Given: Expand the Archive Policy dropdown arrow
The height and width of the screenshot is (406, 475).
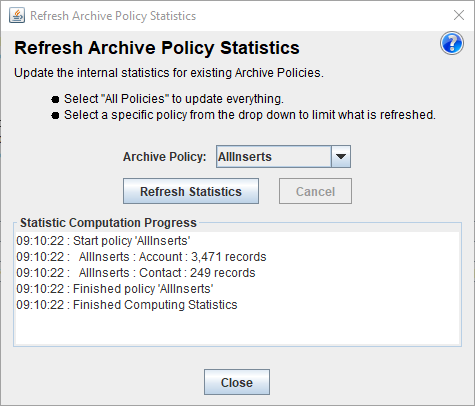Looking at the screenshot, I should tap(341, 156).
